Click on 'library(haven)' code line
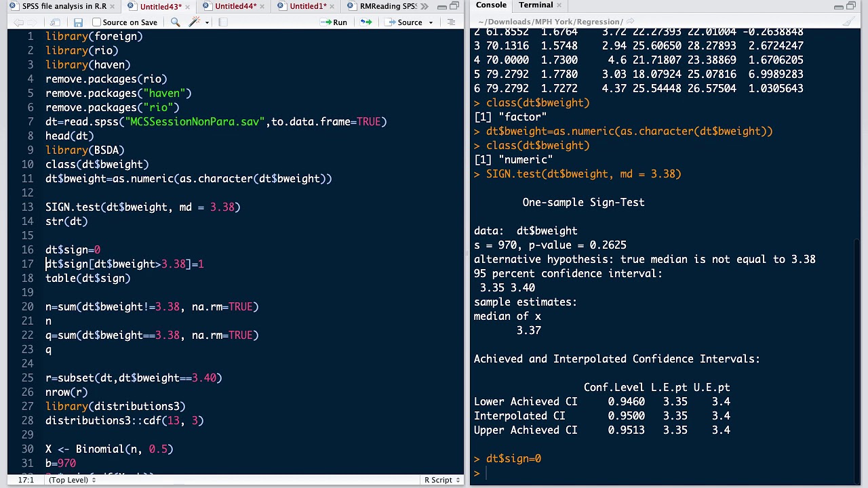The image size is (868, 488). pos(88,65)
